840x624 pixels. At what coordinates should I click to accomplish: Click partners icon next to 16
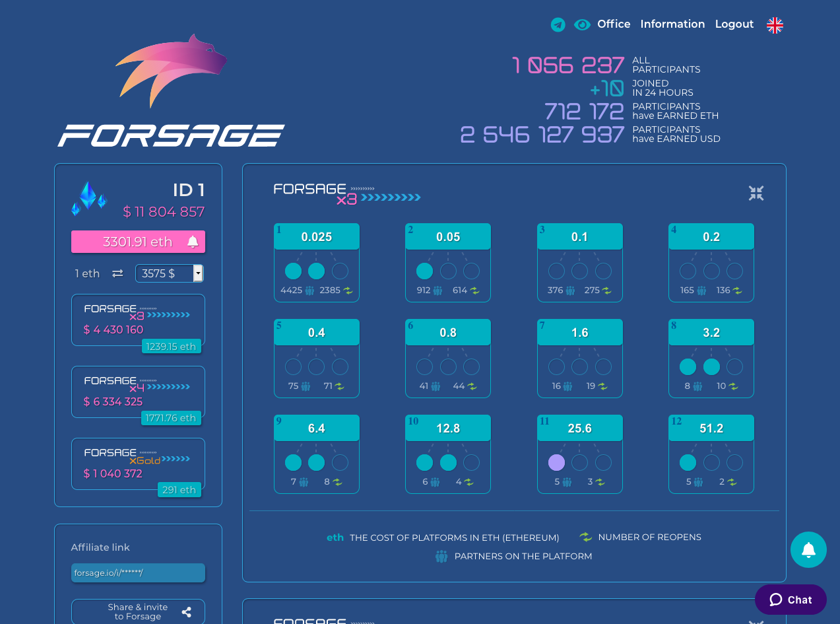(568, 386)
